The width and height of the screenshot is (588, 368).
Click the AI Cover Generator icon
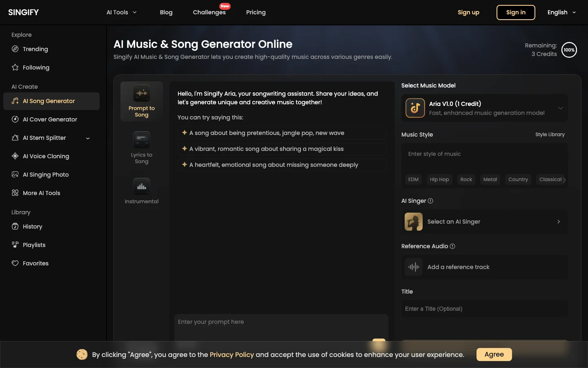(15, 119)
